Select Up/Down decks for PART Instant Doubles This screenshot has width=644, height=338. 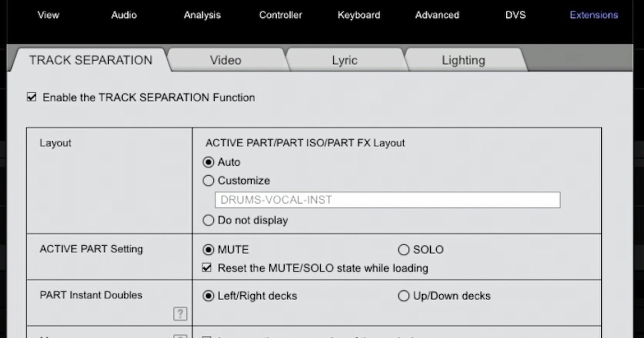404,296
